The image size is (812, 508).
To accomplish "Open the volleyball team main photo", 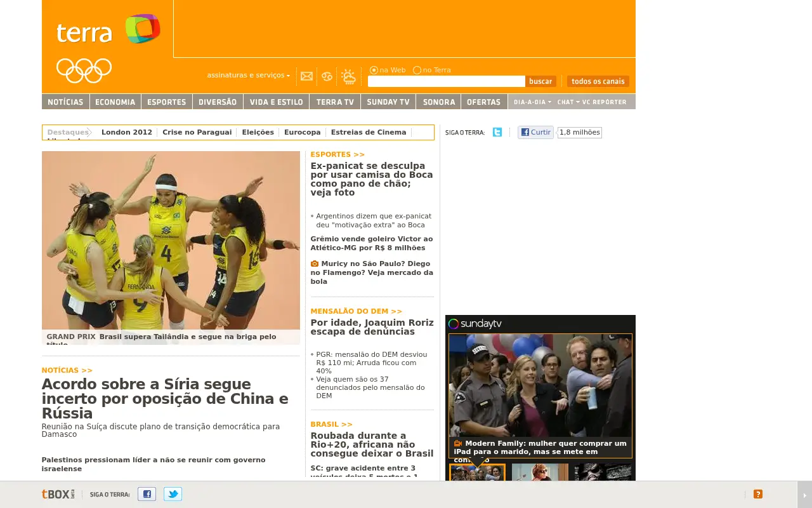I will (x=171, y=248).
